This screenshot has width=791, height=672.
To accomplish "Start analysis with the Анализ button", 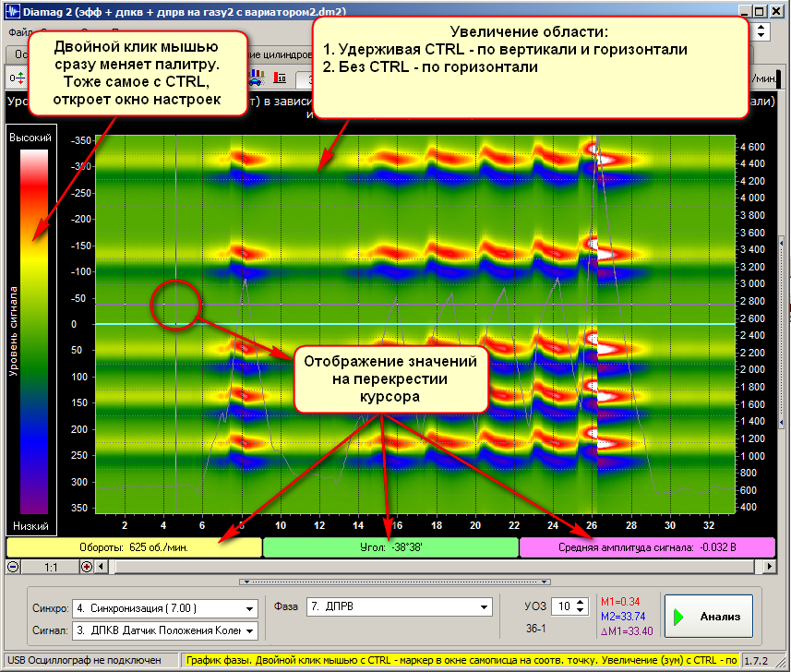I will tap(708, 616).
